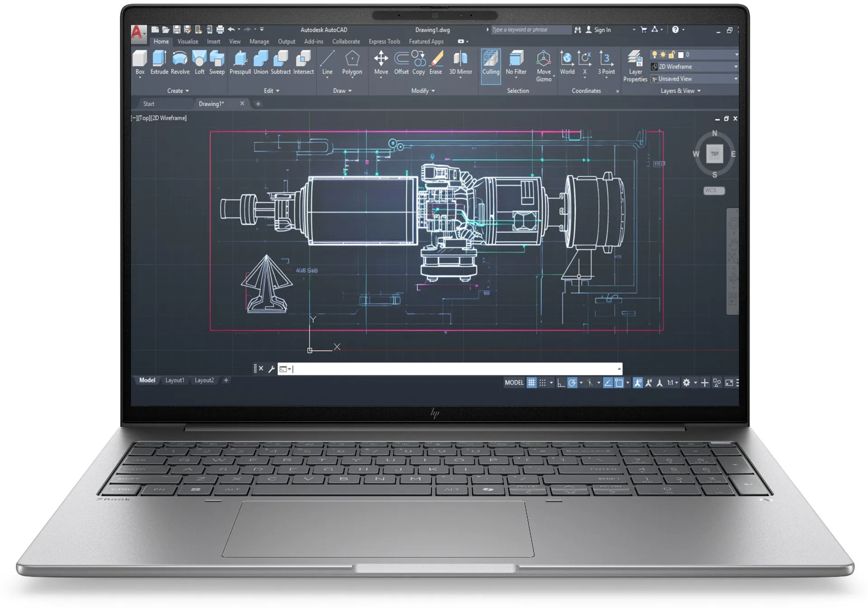Click into the command line input
Screen dimensions: 868x608
point(452,369)
